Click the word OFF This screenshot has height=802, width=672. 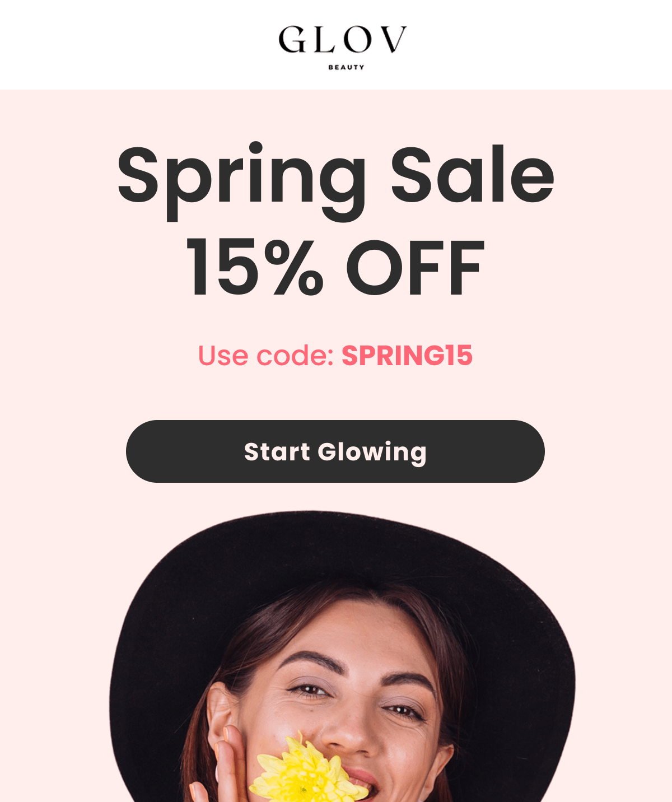coord(415,268)
